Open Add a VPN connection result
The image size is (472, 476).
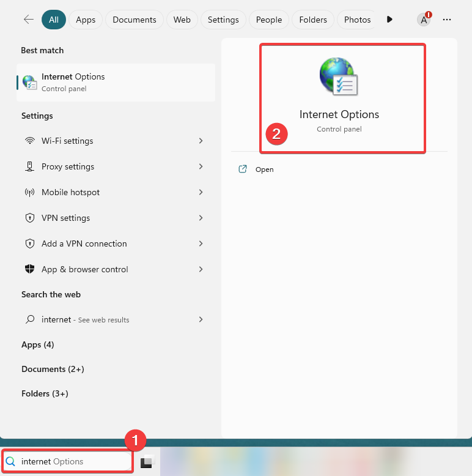(116, 244)
